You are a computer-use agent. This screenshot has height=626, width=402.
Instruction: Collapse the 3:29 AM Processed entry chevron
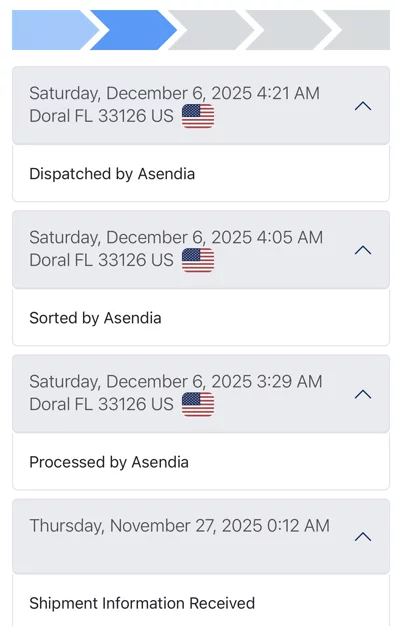click(363, 394)
